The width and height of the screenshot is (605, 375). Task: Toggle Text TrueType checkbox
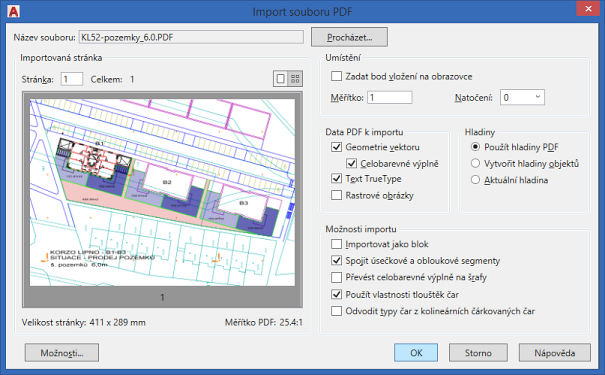(x=336, y=179)
